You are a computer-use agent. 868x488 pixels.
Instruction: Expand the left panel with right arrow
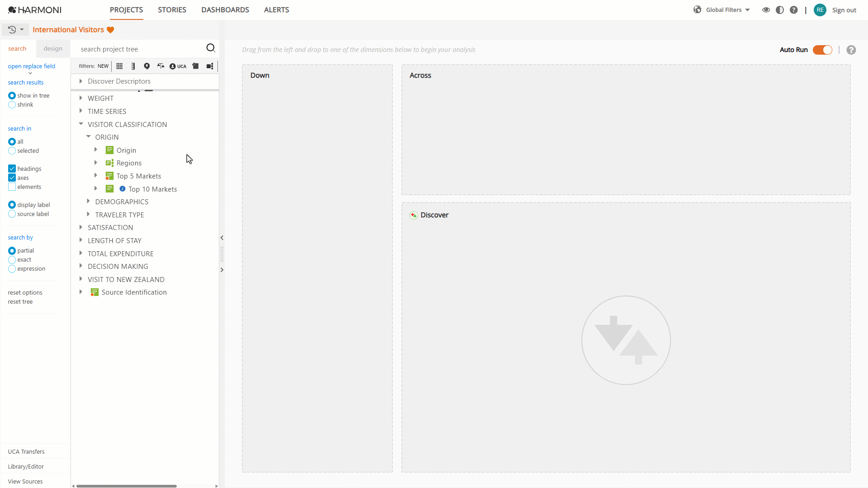222,270
